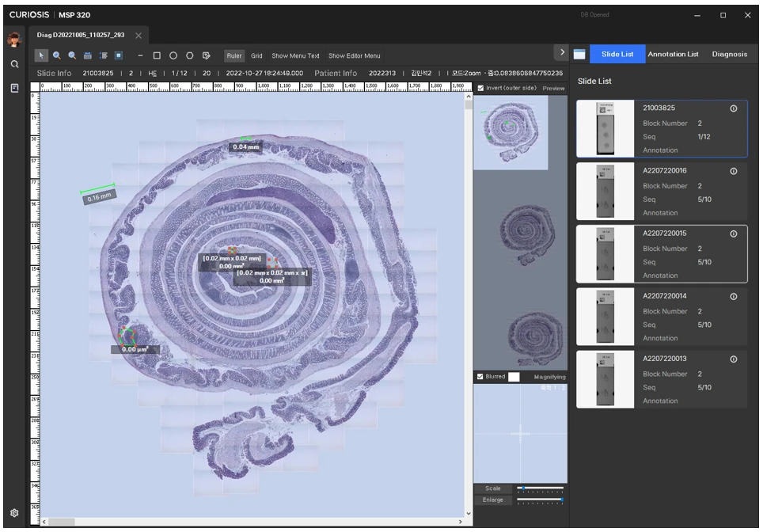Viewport: 763px width, 532px height.
Task: Click the Preview label button
Action: (554, 88)
